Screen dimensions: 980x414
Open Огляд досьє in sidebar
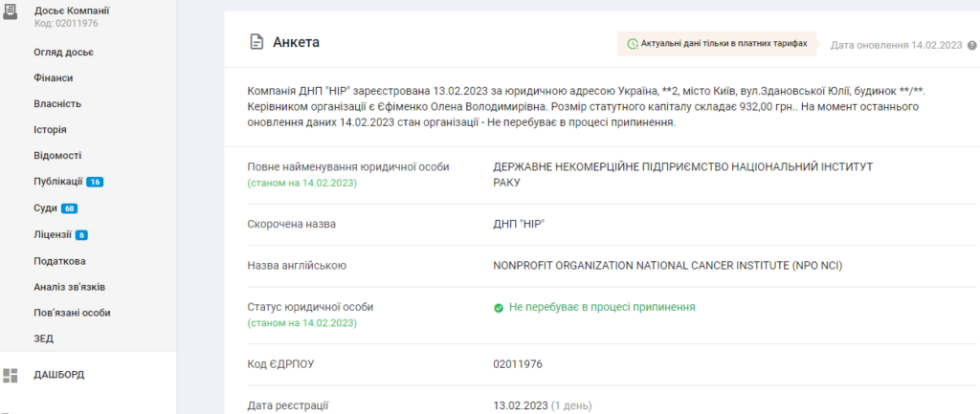point(63,52)
